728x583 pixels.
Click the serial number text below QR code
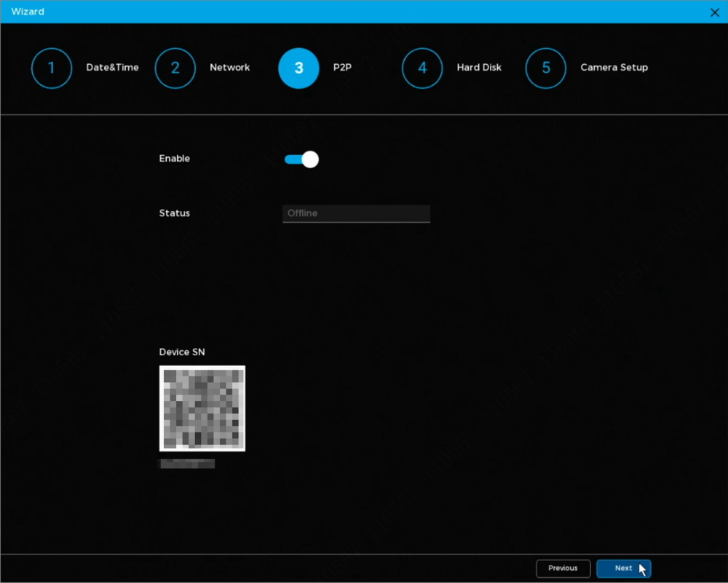(x=187, y=464)
